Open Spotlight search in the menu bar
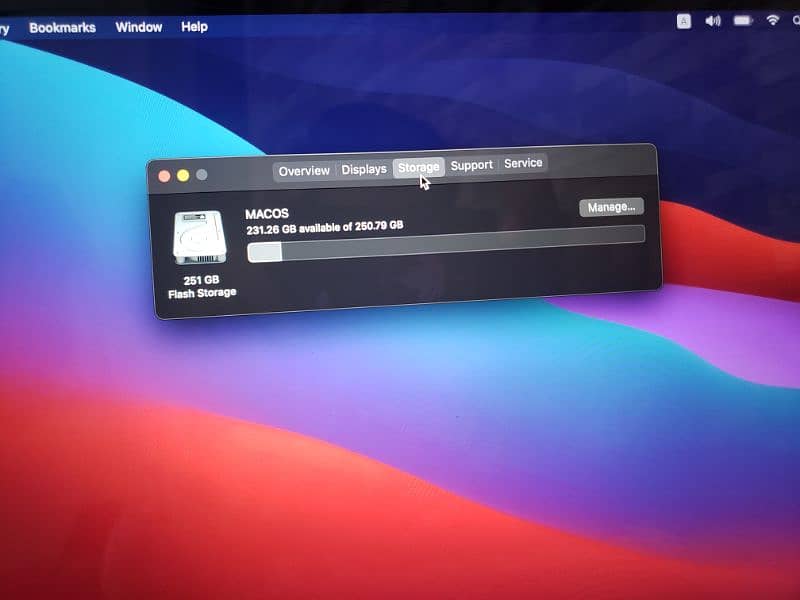The height and width of the screenshot is (600, 800). [x=795, y=21]
